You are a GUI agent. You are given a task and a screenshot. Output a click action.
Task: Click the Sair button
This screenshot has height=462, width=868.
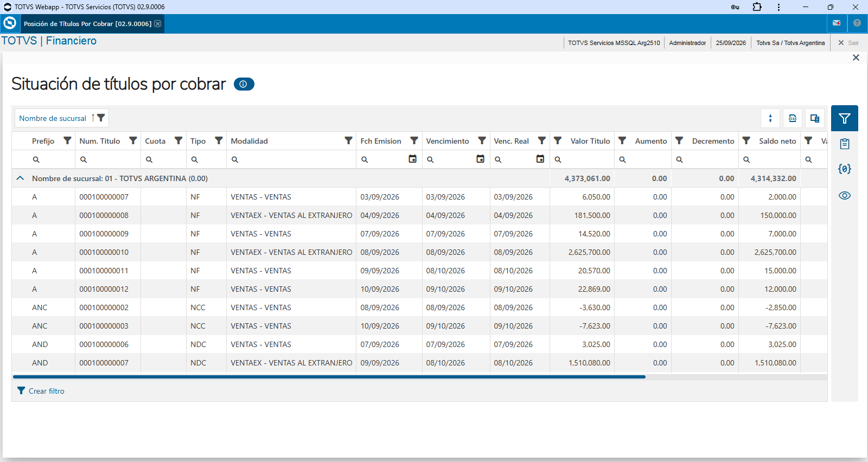(x=848, y=43)
